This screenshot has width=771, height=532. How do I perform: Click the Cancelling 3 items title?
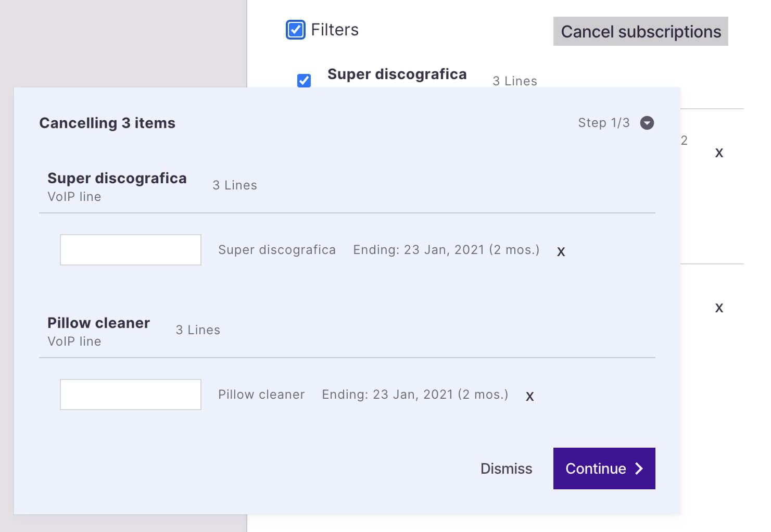point(107,123)
